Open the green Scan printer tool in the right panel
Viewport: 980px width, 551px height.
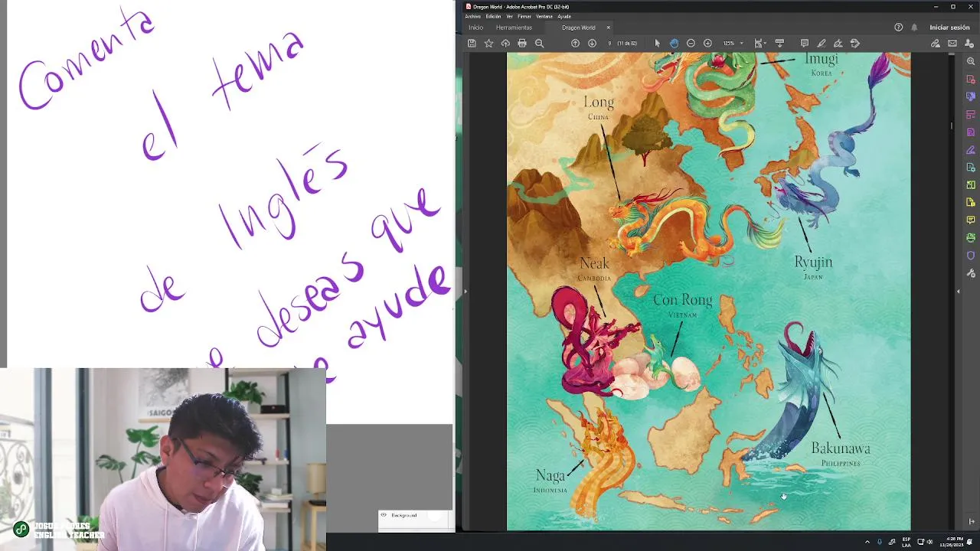pos(971,238)
